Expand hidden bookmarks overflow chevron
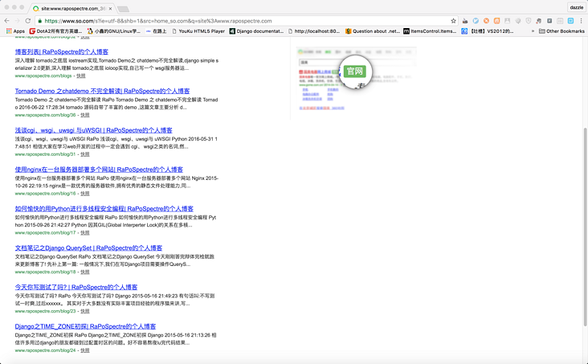588x364 pixels. [533, 31]
